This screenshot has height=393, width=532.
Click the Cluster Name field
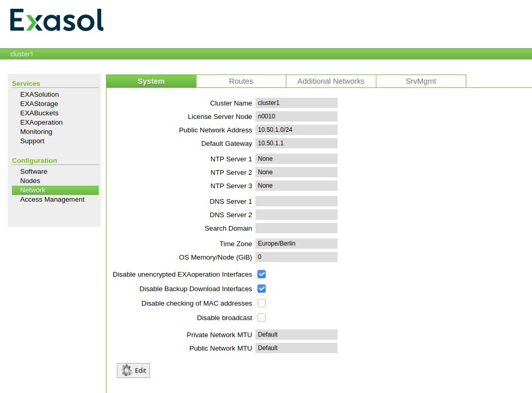point(297,103)
